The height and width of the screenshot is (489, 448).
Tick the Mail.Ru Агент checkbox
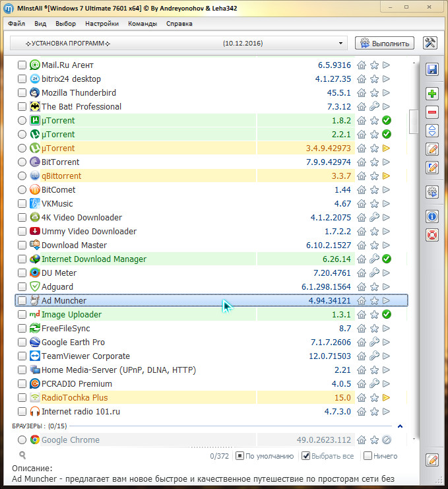22,65
